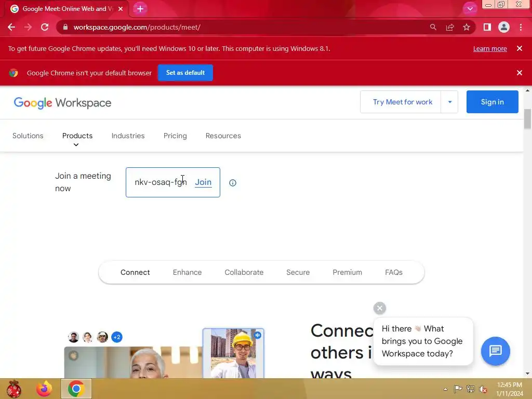This screenshot has width=532, height=399.
Task: Open Firefox from the taskbar
Action: pos(44,389)
